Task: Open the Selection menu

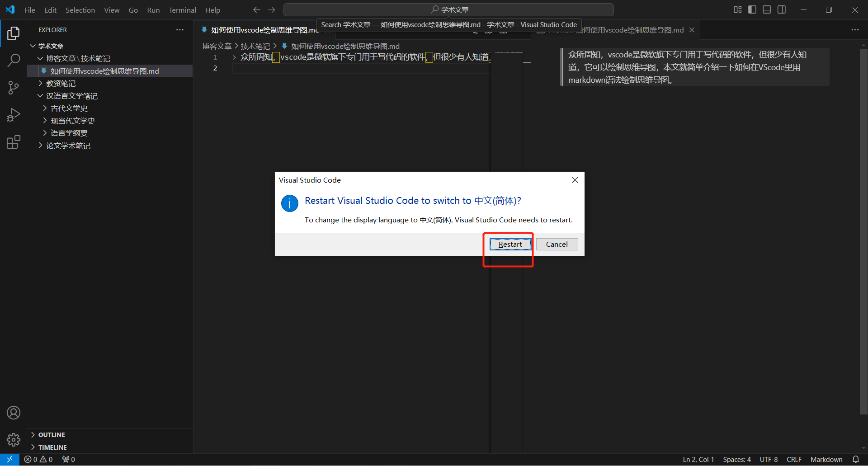Action: [x=80, y=10]
